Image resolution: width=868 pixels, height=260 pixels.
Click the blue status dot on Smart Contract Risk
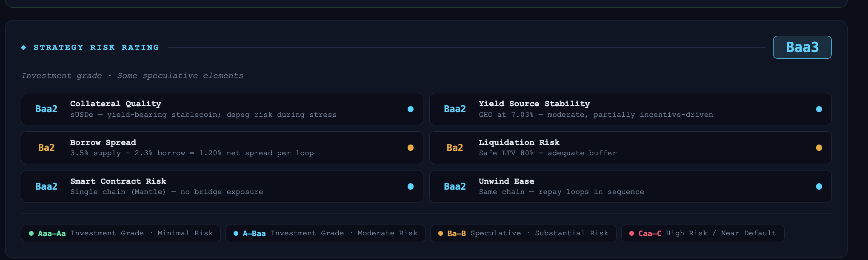coord(411,187)
